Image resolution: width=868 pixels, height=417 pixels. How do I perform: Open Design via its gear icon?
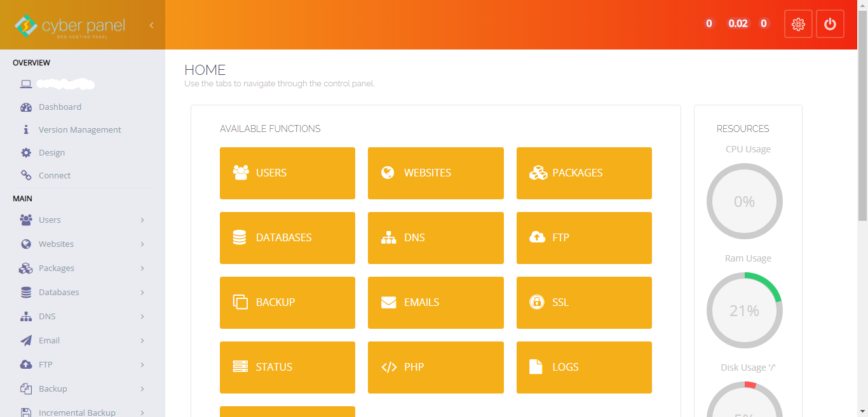(26, 152)
